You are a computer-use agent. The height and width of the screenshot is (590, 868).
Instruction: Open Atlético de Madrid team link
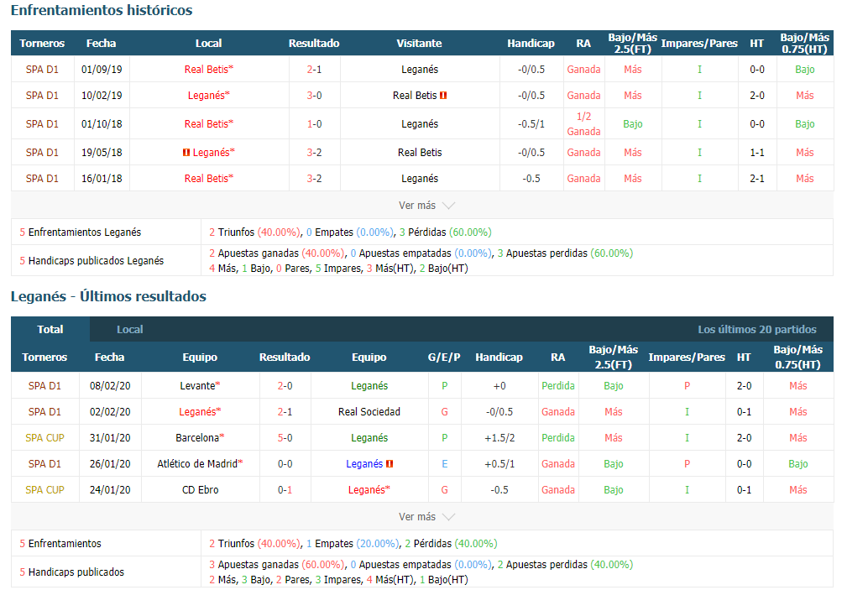tap(200, 464)
